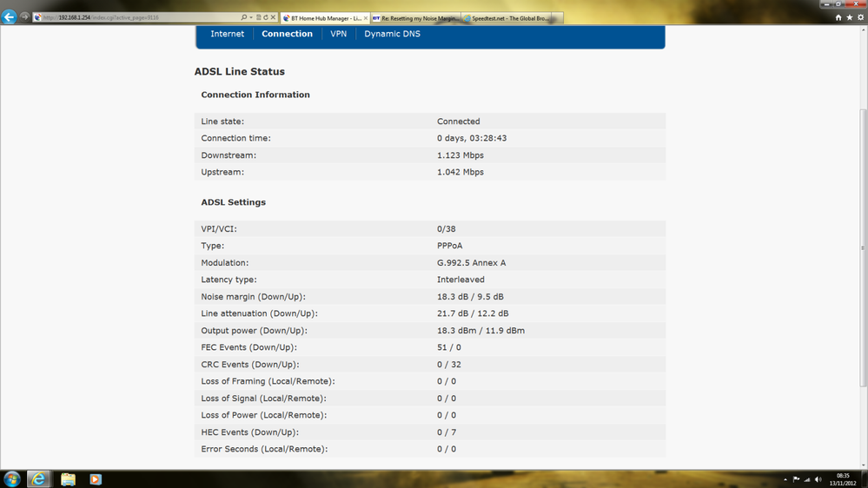Image resolution: width=868 pixels, height=488 pixels.
Task: Click the noise margin '18.3 dB / 9.5 dB'
Action: click(470, 297)
